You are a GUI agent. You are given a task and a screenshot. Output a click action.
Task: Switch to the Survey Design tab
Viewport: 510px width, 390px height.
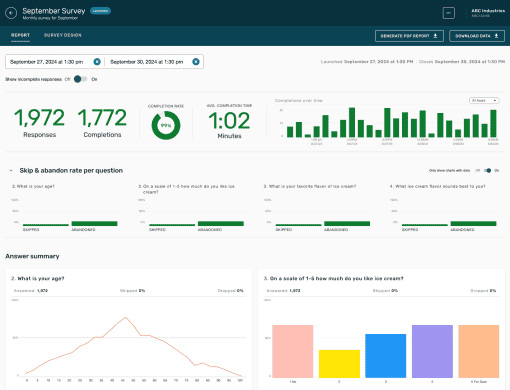(63, 35)
